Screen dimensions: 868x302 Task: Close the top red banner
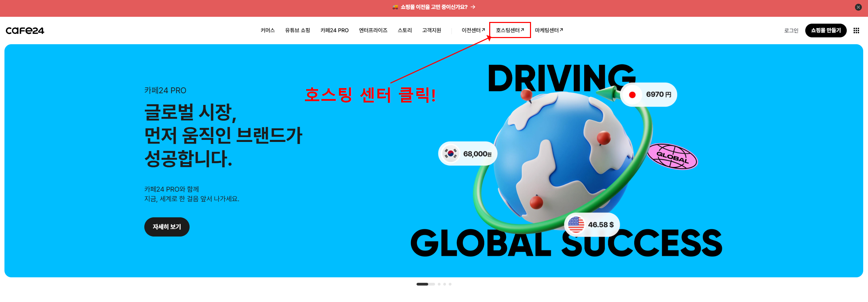click(x=858, y=7)
